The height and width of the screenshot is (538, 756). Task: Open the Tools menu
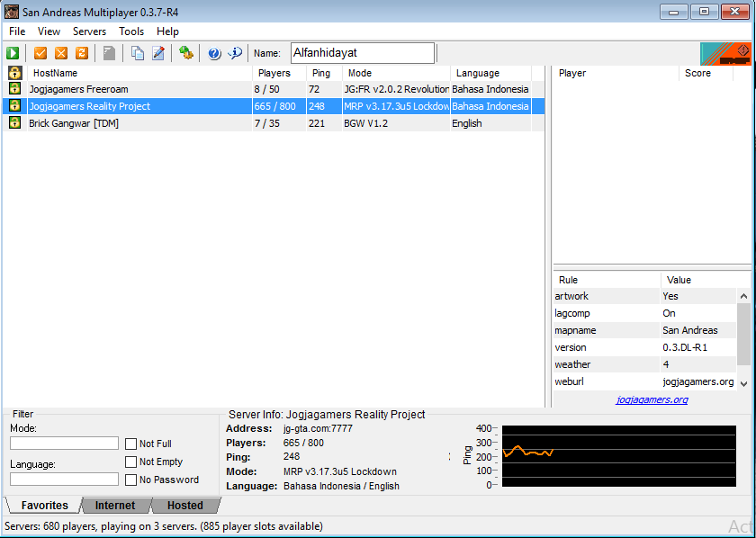(131, 31)
